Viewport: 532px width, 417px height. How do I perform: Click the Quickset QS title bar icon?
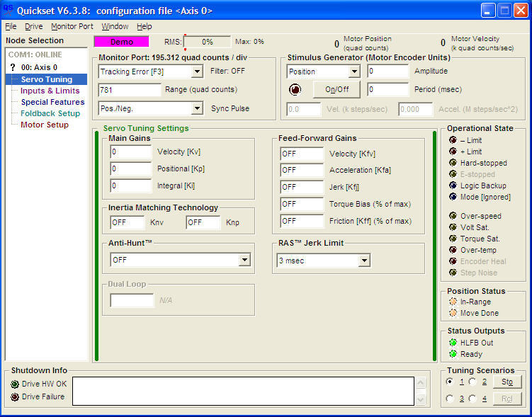pyautogui.click(x=8, y=10)
